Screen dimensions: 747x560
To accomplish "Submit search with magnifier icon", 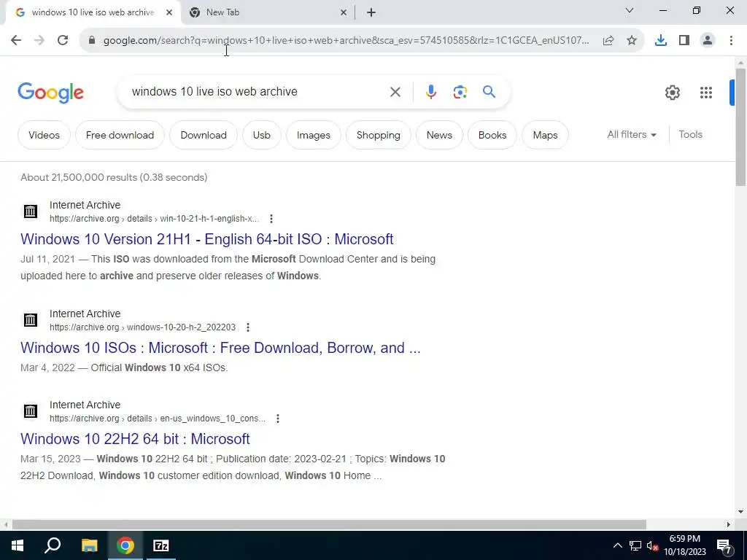I will click(x=489, y=91).
